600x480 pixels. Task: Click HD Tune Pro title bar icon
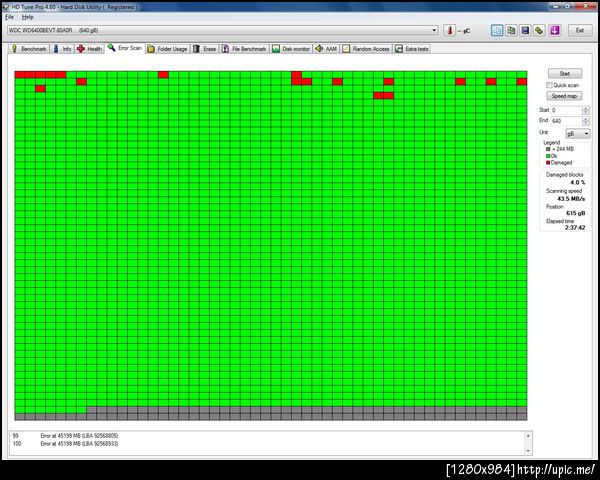6,7
